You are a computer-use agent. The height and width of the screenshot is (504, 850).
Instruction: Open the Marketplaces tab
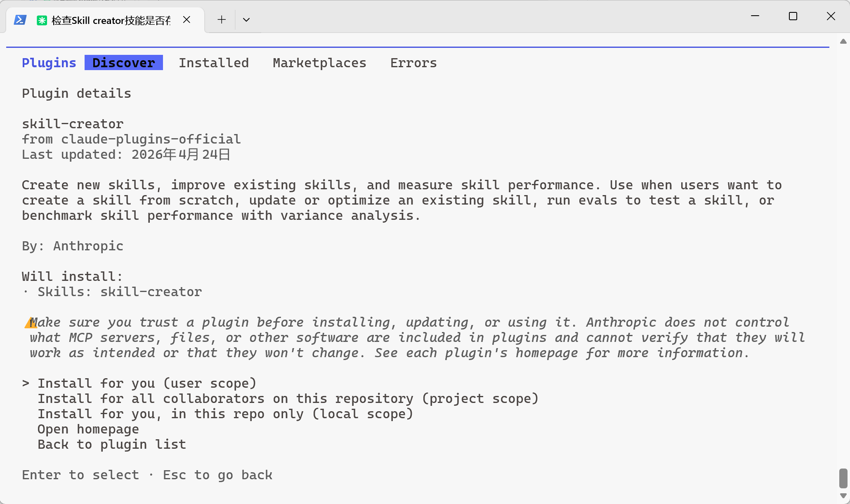[x=319, y=63]
